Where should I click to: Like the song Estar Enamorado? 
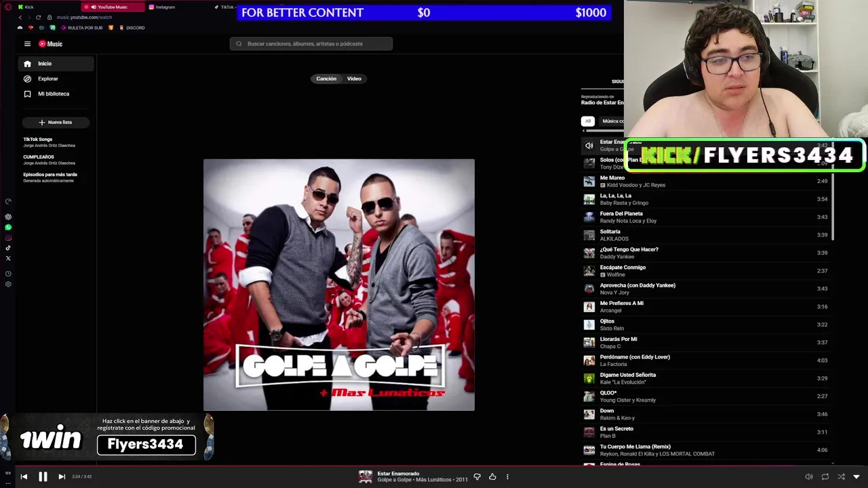(x=492, y=476)
